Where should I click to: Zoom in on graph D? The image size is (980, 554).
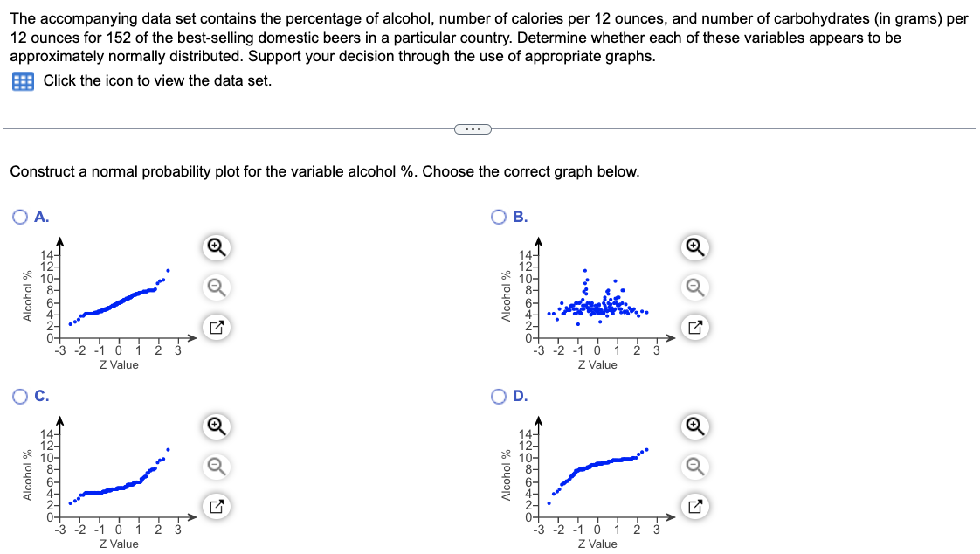tap(694, 426)
